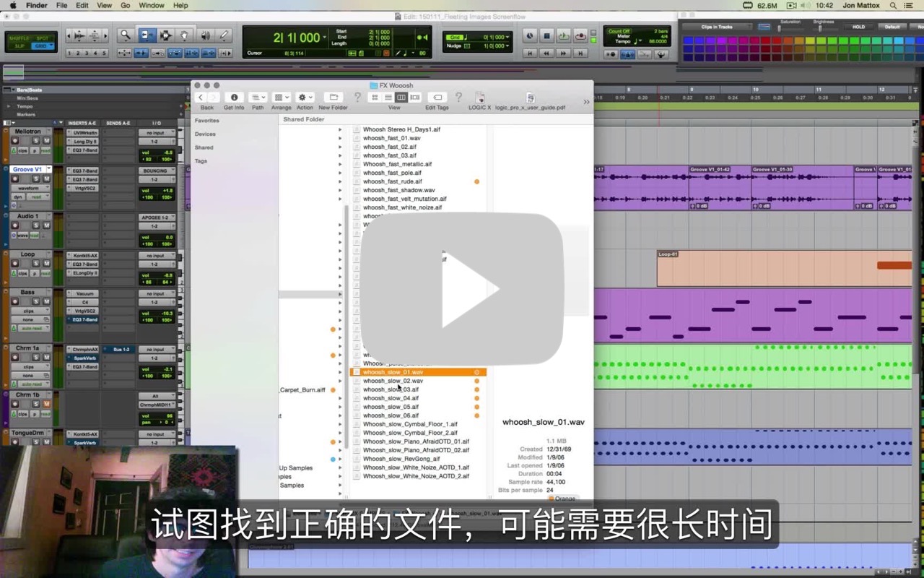Select the Trim tool in Pro Tools

pos(147,35)
